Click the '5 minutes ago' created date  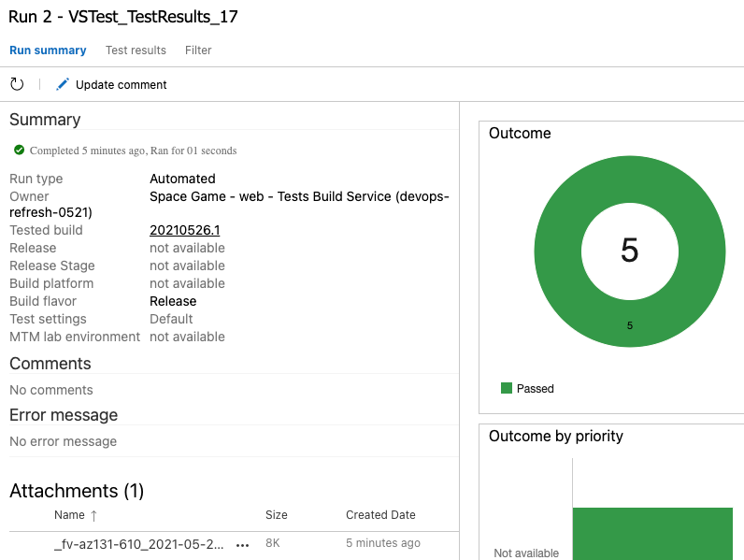[x=383, y=543]
